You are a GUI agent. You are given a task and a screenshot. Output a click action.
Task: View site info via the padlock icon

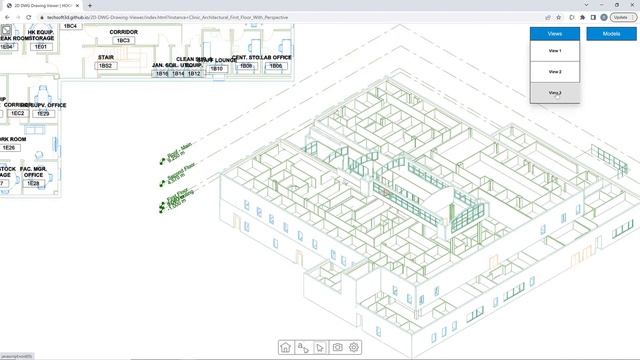coord(41,18)
